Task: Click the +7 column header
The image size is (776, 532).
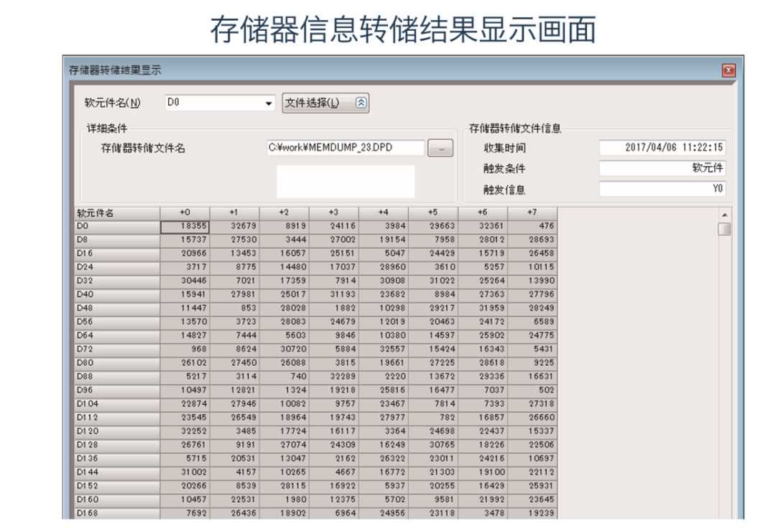Action: (532, 213)
